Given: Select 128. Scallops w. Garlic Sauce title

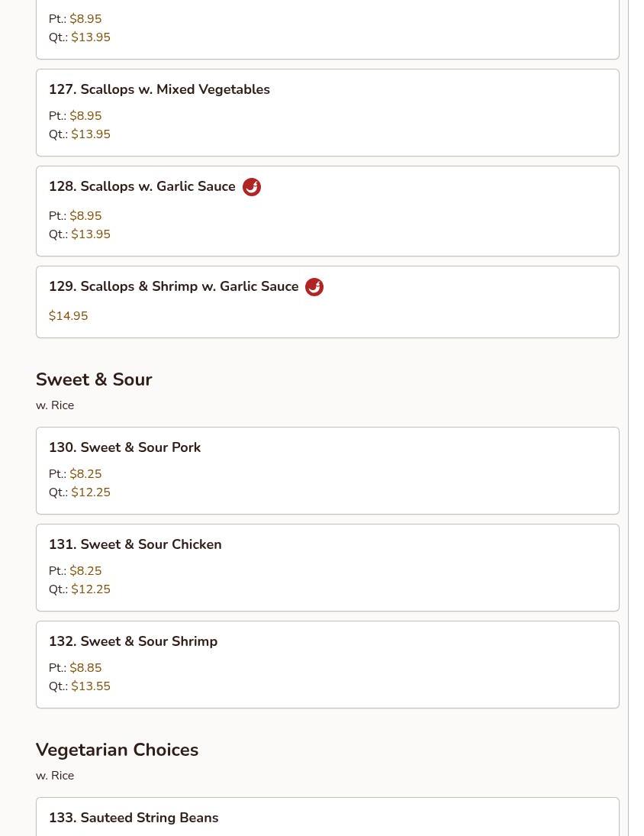Looking at the screenshot, I should 142,186.
